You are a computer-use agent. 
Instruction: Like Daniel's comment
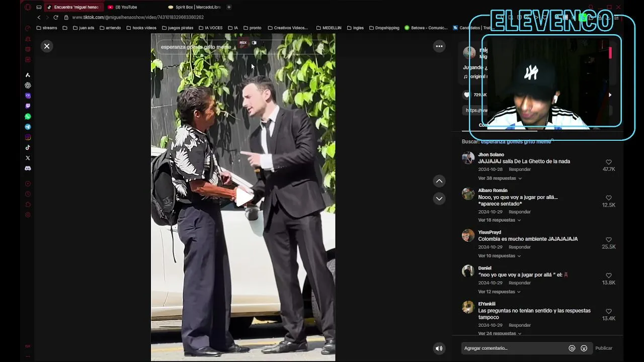click(609, 276)
